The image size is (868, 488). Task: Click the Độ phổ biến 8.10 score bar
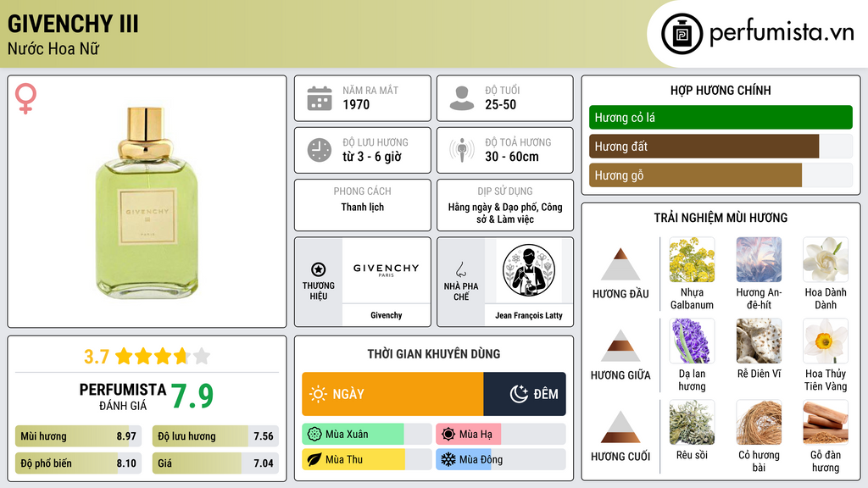[x=78, y=463]
